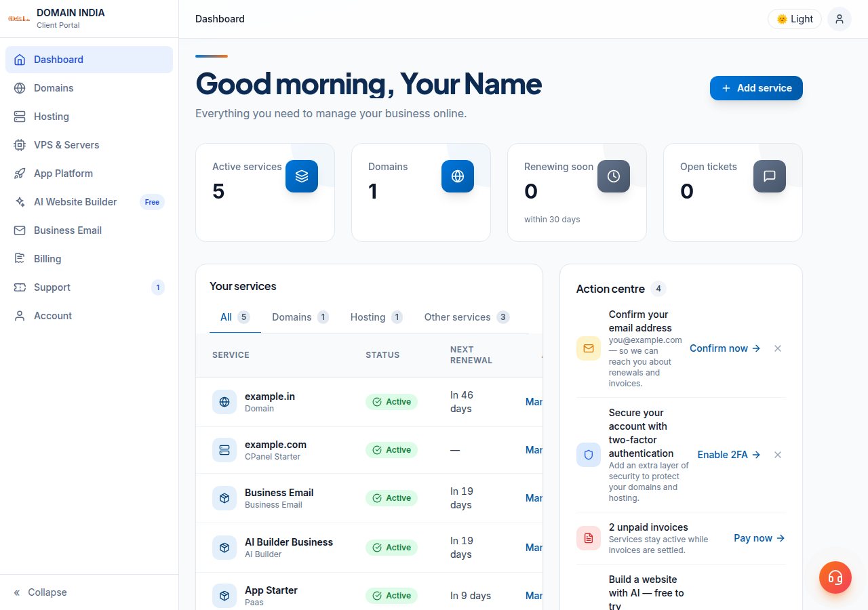The width and height of the screenshot is (868, 610).
Task: Collapse the sidebar
Action: click(x=41, y=592)
